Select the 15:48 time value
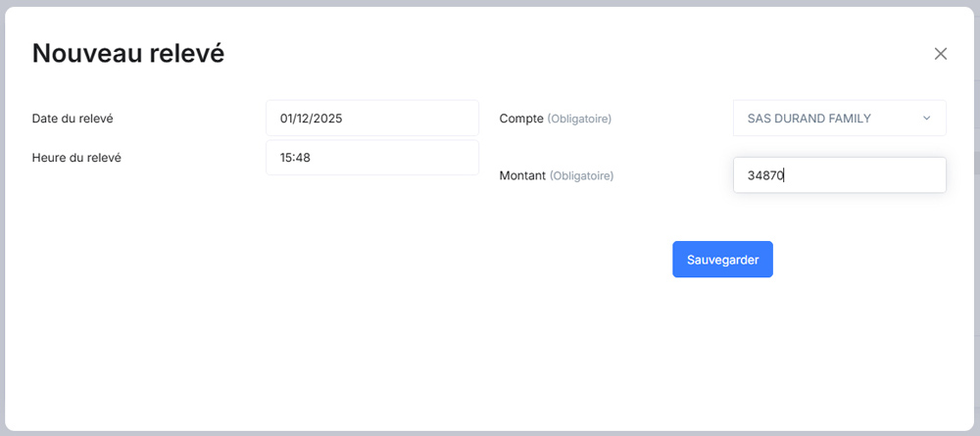 coord(295,158)
